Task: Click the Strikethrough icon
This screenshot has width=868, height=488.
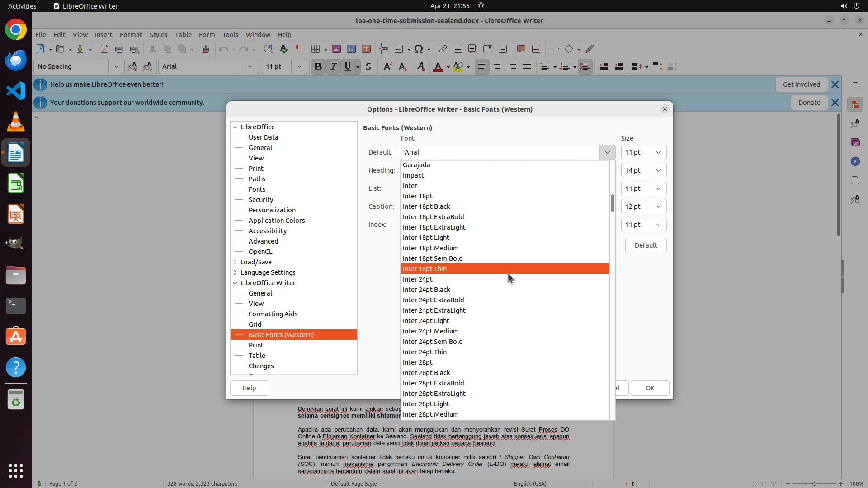Action: click(368, 66)
